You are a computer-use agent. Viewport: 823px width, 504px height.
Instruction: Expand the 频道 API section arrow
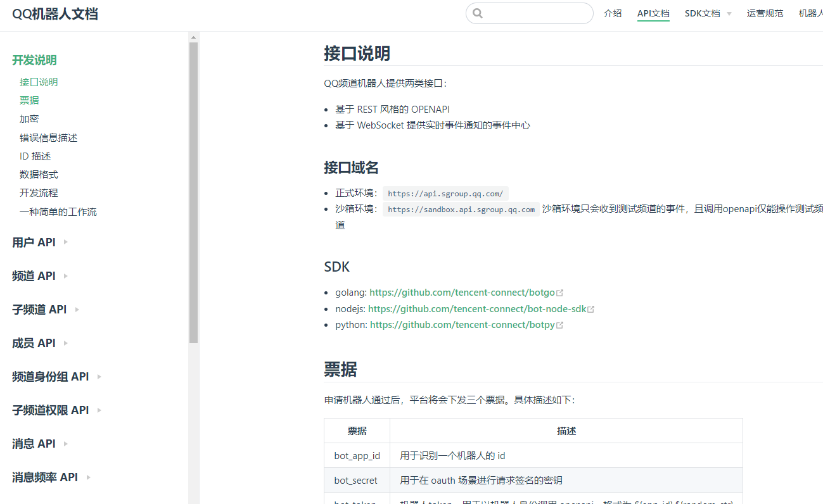tap(66, 275)
